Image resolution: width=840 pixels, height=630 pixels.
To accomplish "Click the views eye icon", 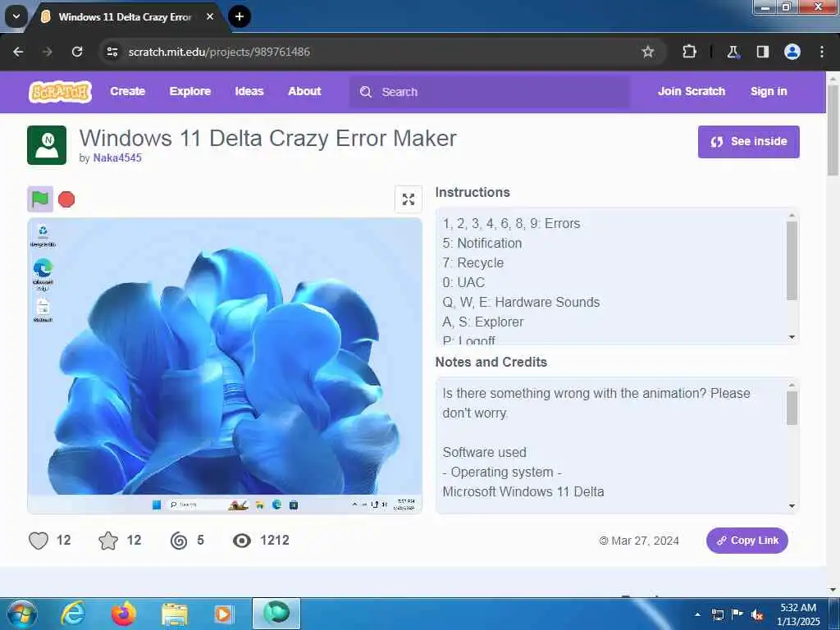I will point(242,541).
